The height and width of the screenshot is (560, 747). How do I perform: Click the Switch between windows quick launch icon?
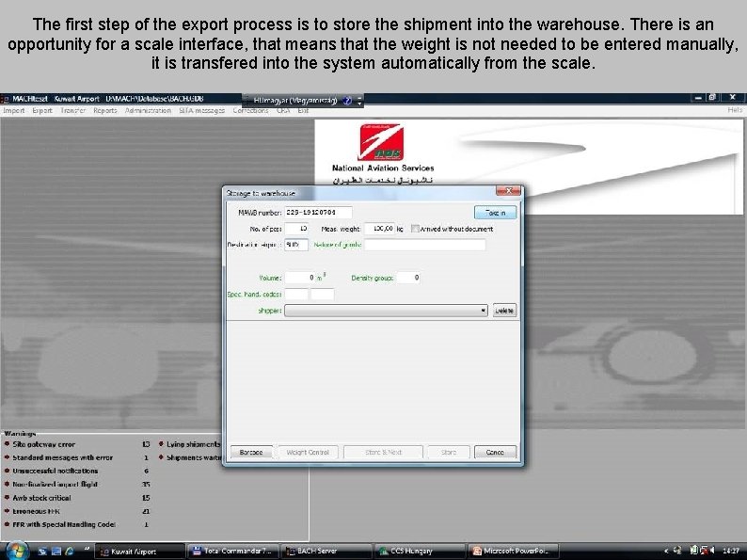43,551
